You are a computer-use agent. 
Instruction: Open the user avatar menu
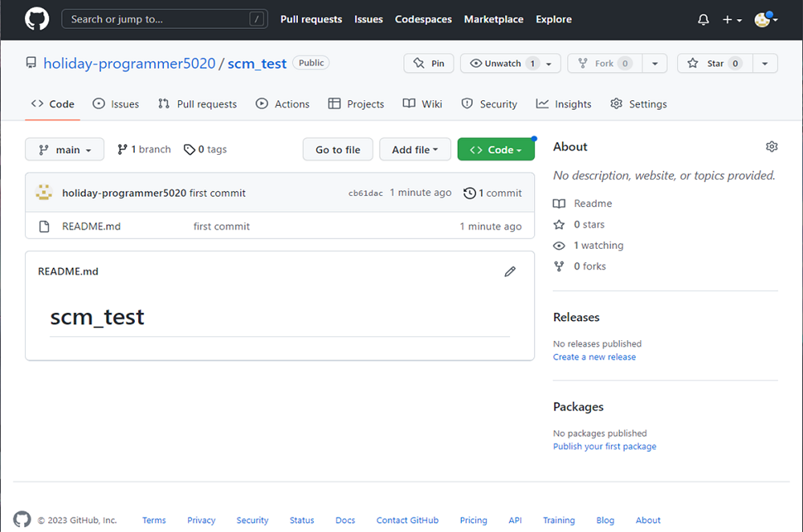pos(766,20)
